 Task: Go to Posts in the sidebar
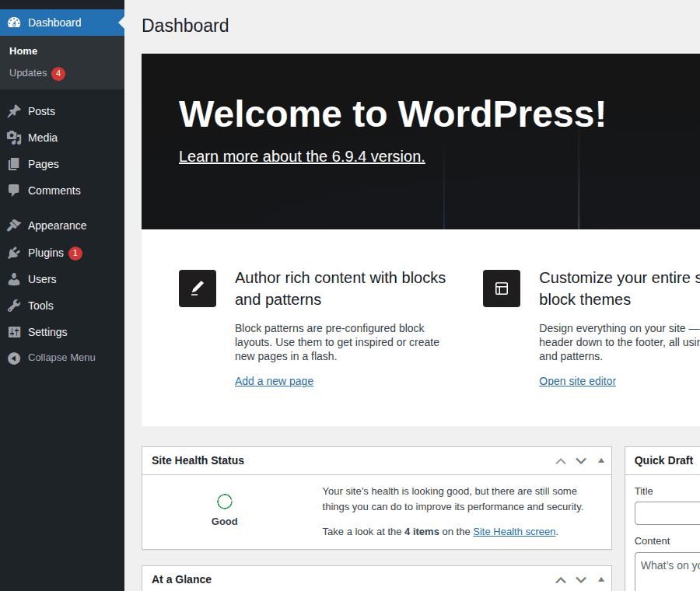pos(41,111)
